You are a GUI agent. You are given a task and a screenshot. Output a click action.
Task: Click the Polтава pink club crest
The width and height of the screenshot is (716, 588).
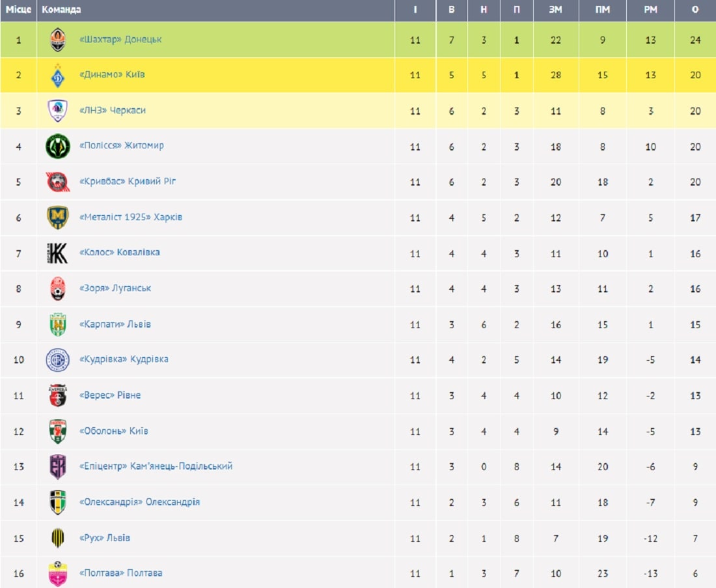click(x=57, y=574)
